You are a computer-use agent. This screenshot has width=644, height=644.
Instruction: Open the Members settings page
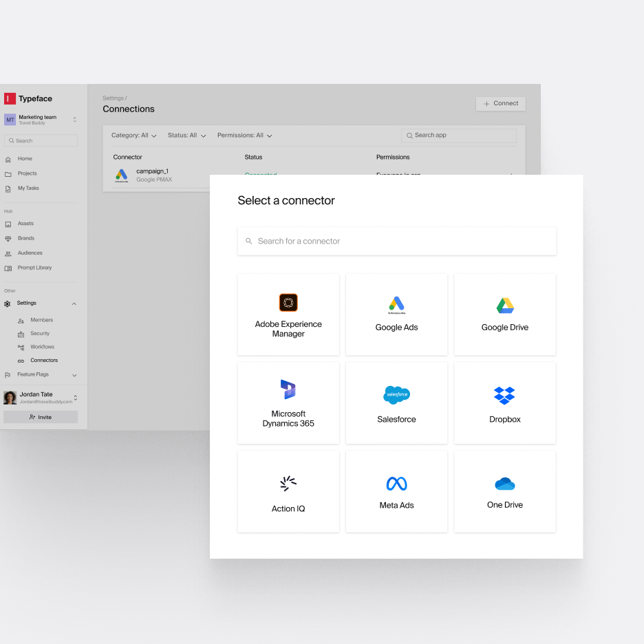pyautogui.click(x=41, y=320)
